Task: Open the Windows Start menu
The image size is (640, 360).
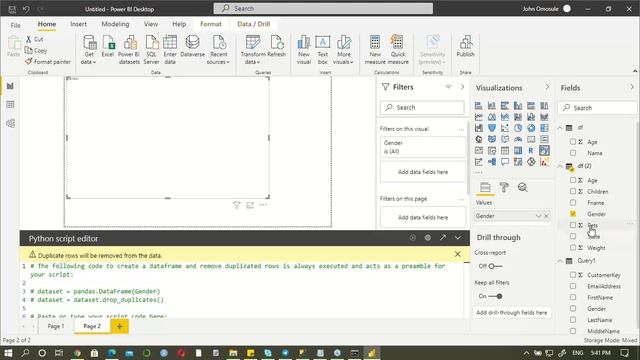Action: click(8, 353)
